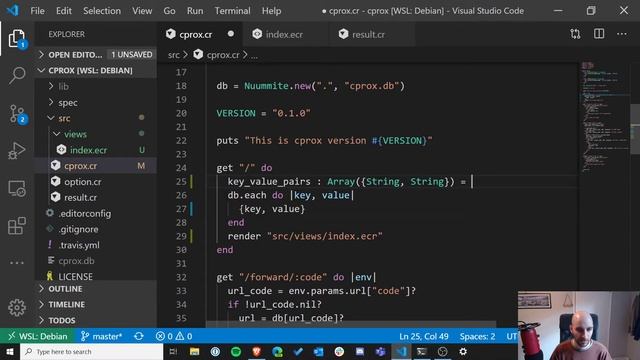Open Brave browser from the taskbar
The image size is (640, 360).
coord(257,352)
